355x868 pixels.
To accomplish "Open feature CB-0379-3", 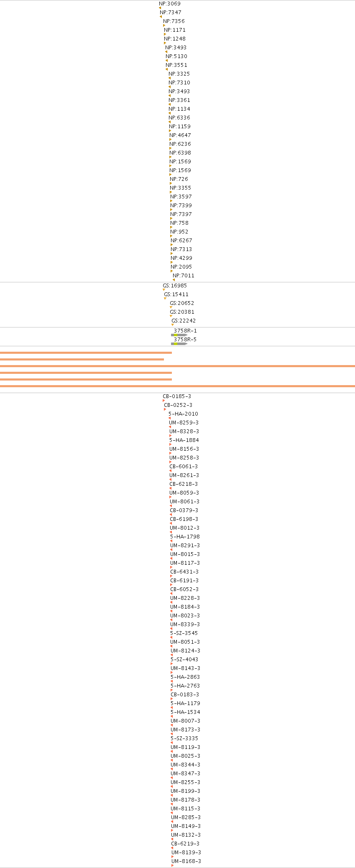I will [184, 510].
